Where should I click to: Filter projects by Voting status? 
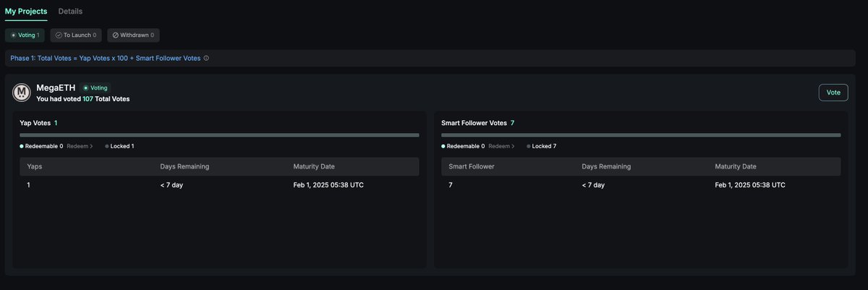pyautogui.click(x=25, y=35)
